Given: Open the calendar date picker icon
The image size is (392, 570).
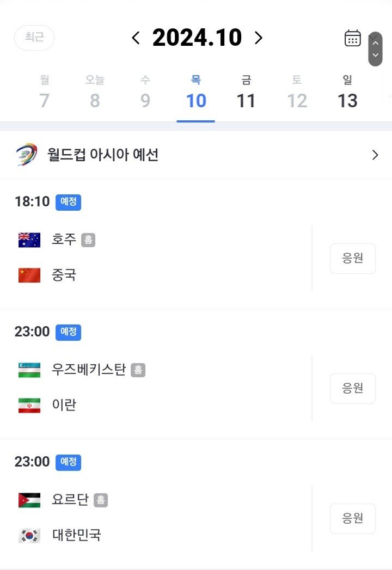Looking at the screenshot, I should click(x=352, y=38).
